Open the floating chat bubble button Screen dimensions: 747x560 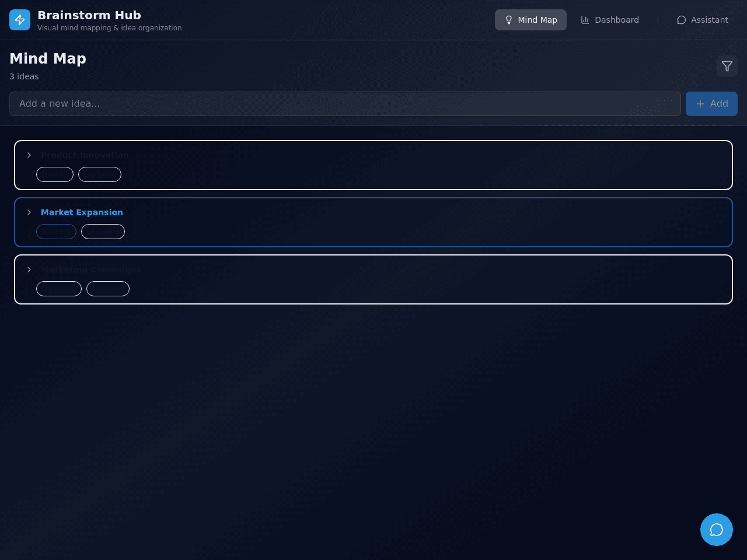coord(717,530)
